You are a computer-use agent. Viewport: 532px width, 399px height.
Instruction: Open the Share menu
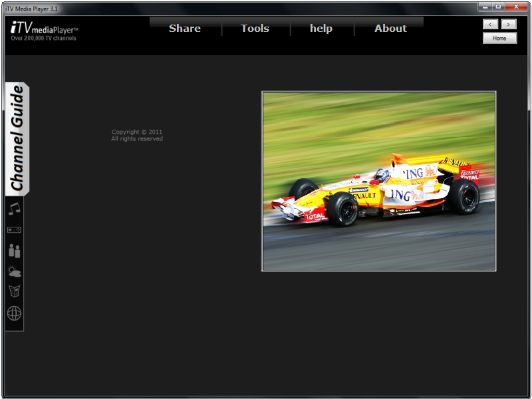click(x=185, y=28)
